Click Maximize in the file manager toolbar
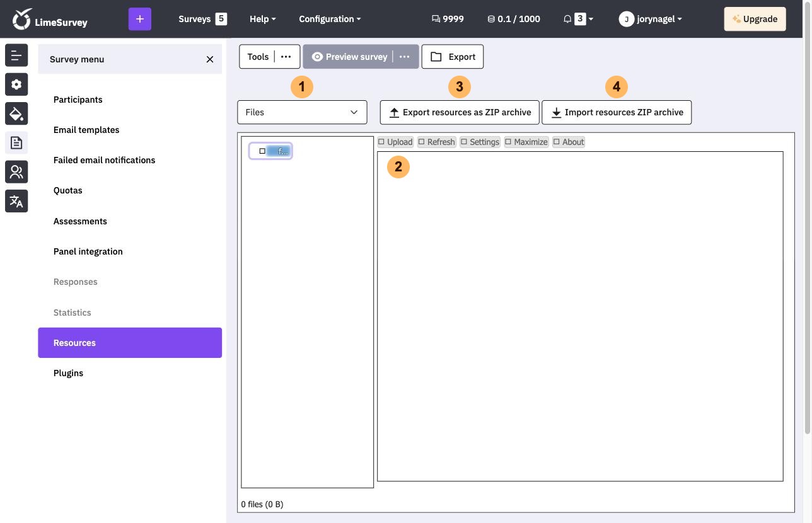This screenshot has height=523, width=812. (x=526, y=142)
